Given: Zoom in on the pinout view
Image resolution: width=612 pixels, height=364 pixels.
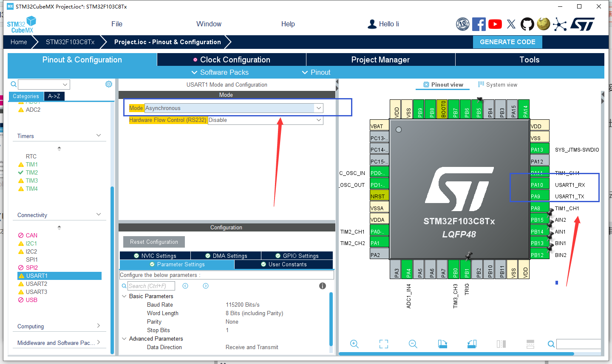Looking at the screenshot, I should click(x=354, y=344).
